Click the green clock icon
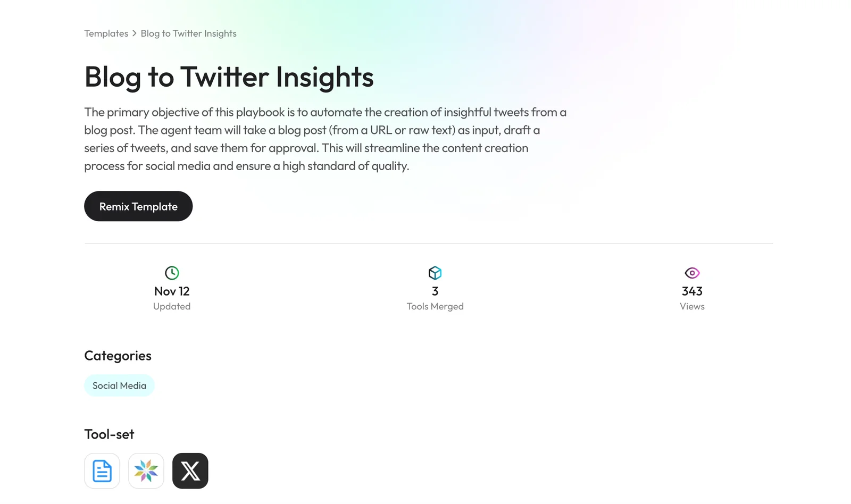This screenshot has width=851, height=504. coord(172,273)
